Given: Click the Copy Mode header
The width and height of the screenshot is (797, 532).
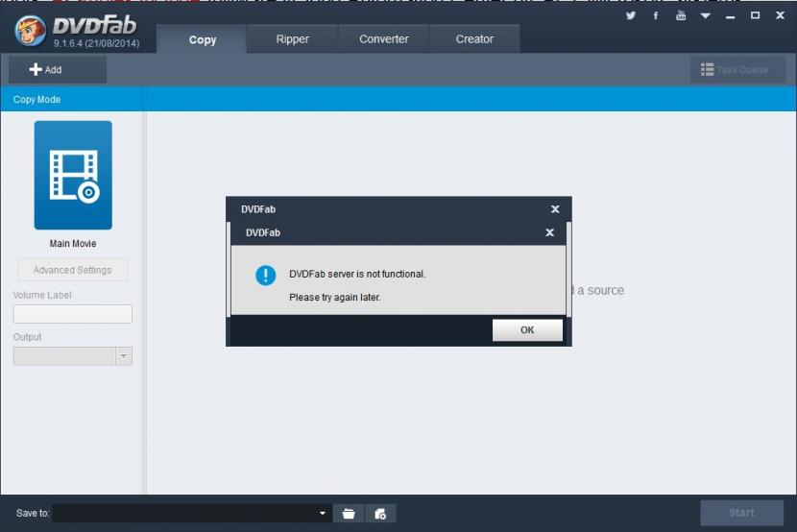Looking at the screenshot, I should point(36,100).
